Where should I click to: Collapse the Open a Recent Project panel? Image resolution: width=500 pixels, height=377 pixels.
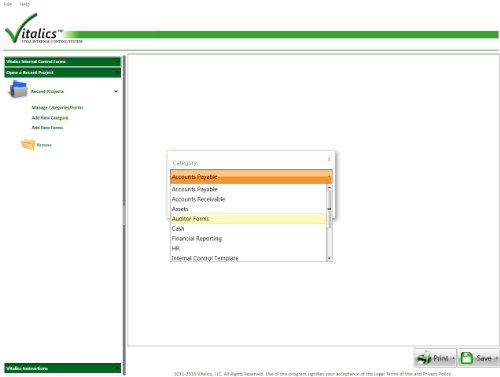pyautogui.click(x=63, y=72)
